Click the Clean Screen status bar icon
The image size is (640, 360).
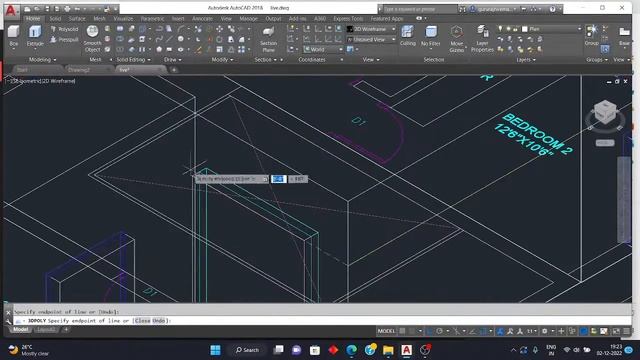[616, 331]
